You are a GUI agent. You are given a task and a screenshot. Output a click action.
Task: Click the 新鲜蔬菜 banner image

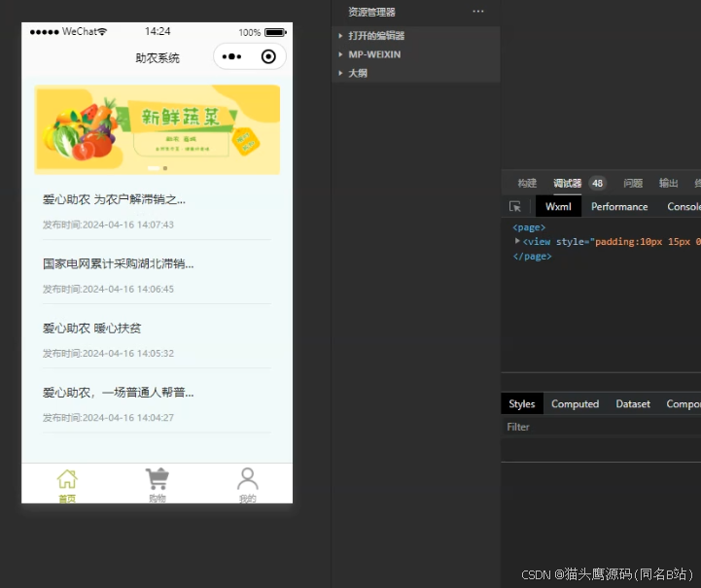click(x=158, y=129)
